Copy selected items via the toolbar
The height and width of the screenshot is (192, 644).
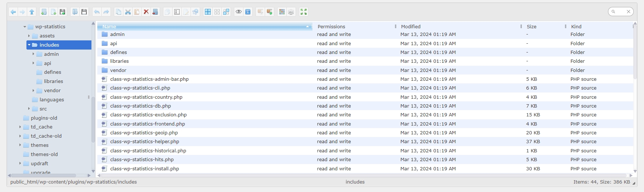click(119, 12)
